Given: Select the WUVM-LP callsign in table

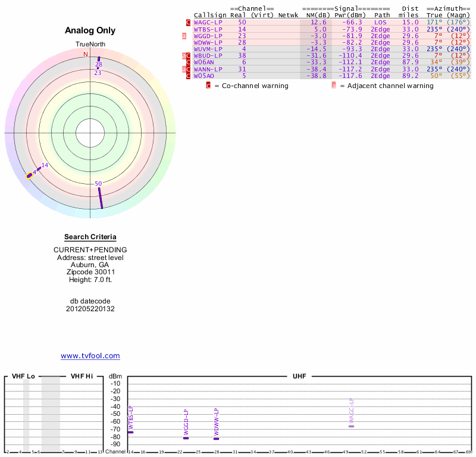Looking at the screenshot, I should [x=208, y=49].
